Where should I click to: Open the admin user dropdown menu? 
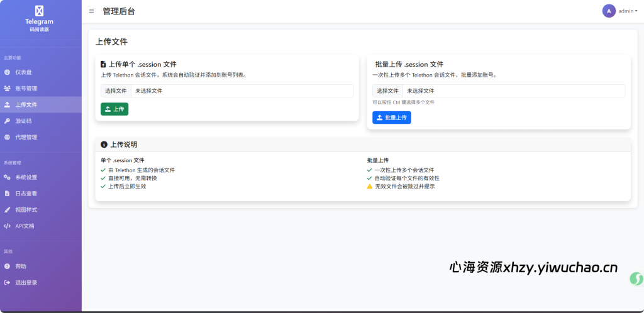tap(627, 11)
